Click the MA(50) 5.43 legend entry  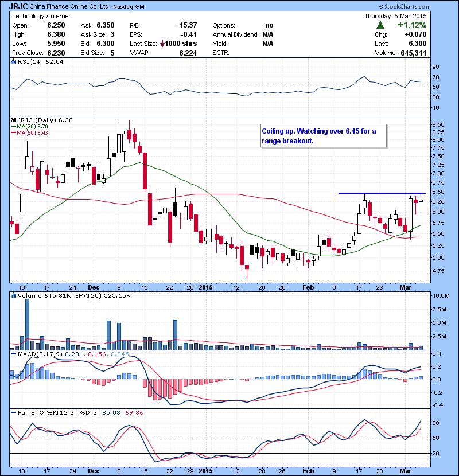[x=30, y=132]
